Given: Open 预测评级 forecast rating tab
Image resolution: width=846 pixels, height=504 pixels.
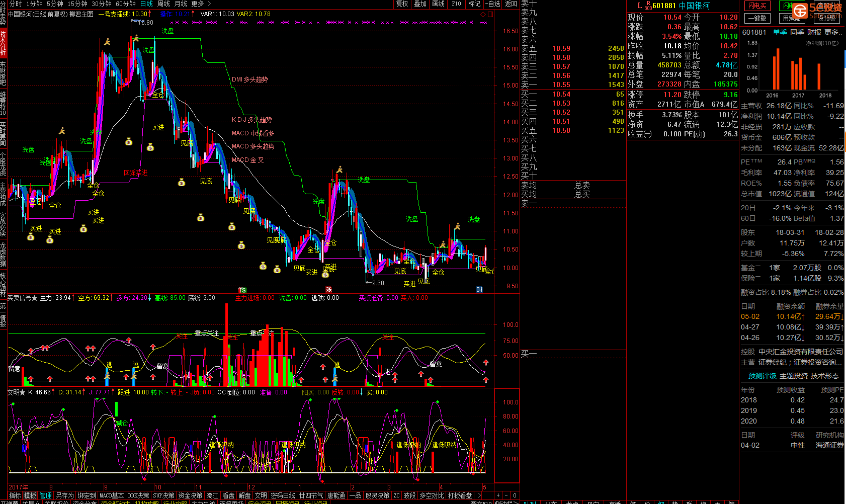Looking at the screenshot, I should [762, 376].
